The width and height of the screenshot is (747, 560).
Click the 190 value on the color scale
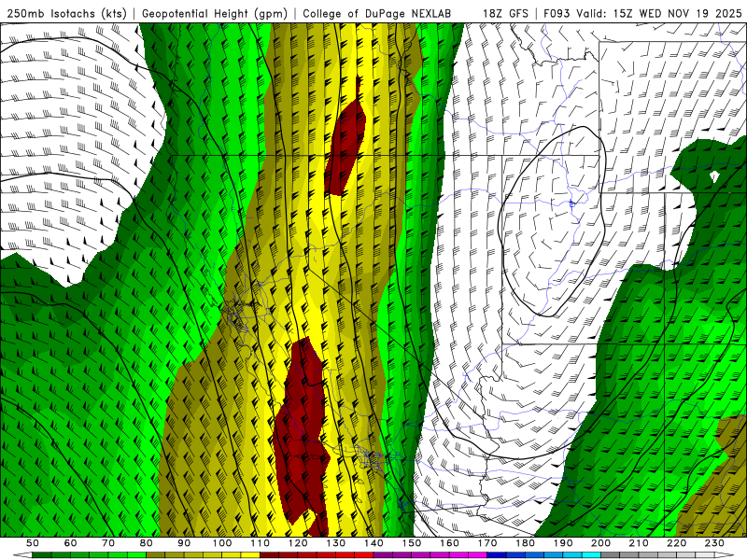click(x=564, y=543)
